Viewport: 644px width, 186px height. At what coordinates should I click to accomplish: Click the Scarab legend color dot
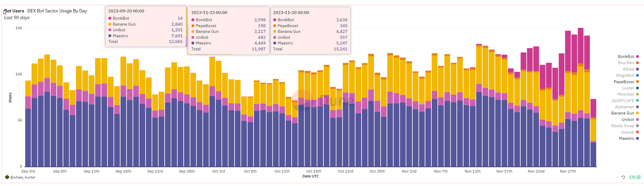(637, 132)
